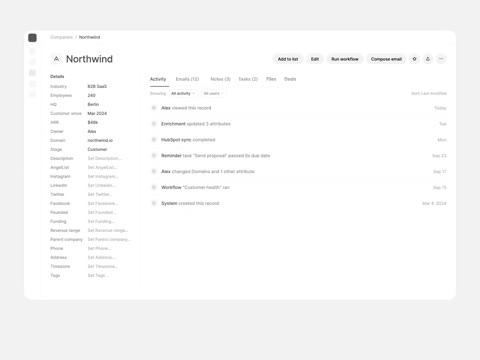The image size is (480, 360).
Task: Click the 'Run workflow' button
Action: (x=345, y=59)
